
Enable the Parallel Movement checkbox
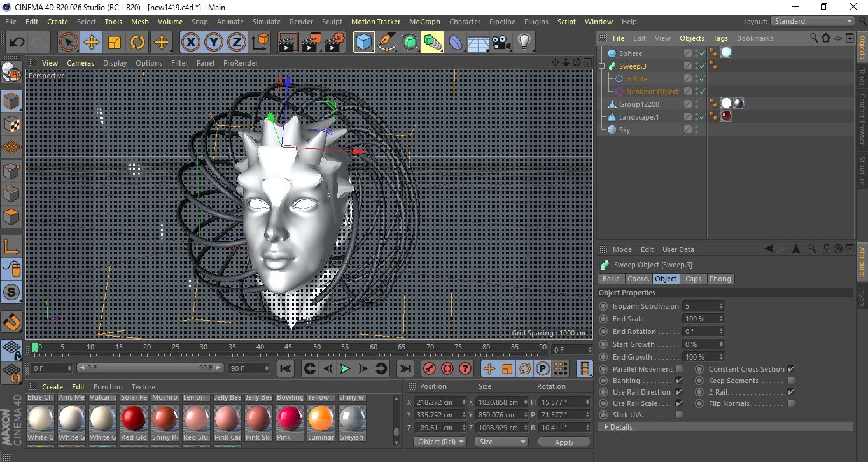pos(679,369)
